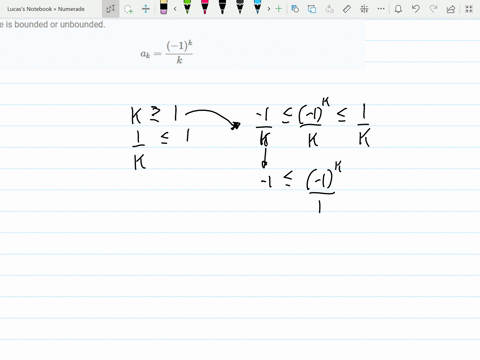Screen dimensions: 480x360
Task: Click the ink to shape icon
Action: click(312, 9)
